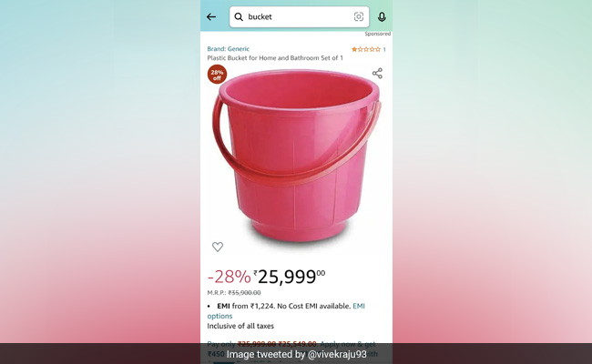
Task: Click the review count number 1
Action: point(384,49)
